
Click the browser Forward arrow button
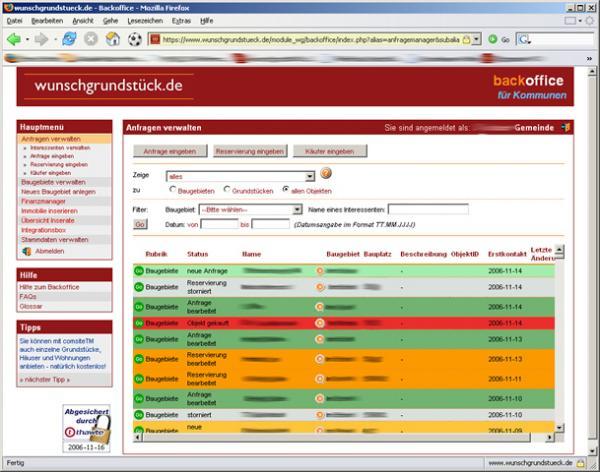point(41,39)
